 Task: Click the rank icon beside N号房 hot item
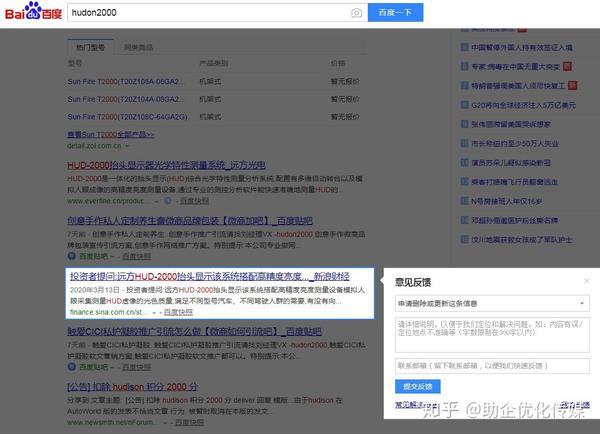(464, 201)
